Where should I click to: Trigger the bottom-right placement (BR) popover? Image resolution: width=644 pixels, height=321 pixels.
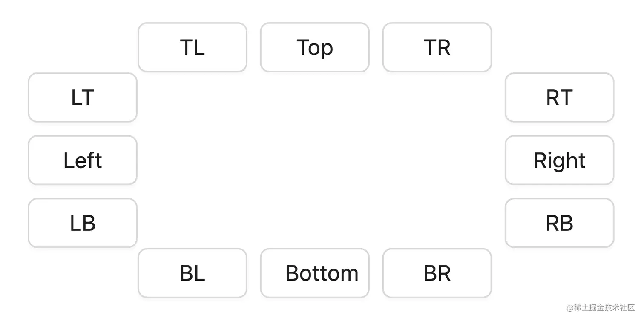tap(437, 273)
